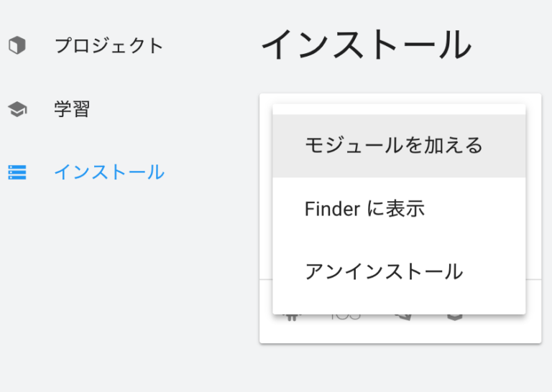The width and height of the screenshot is (552, 392).
Task: Click the large インストール page heading
Action: point(366,45)
